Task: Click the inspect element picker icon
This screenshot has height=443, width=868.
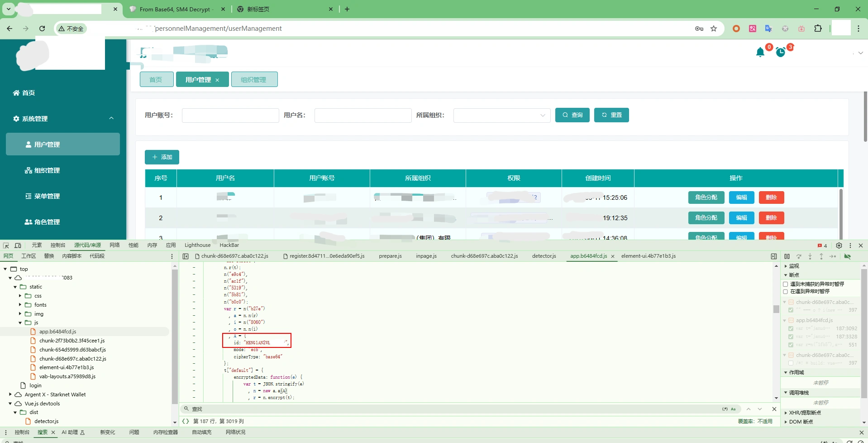Action: [x=6, y=246]
